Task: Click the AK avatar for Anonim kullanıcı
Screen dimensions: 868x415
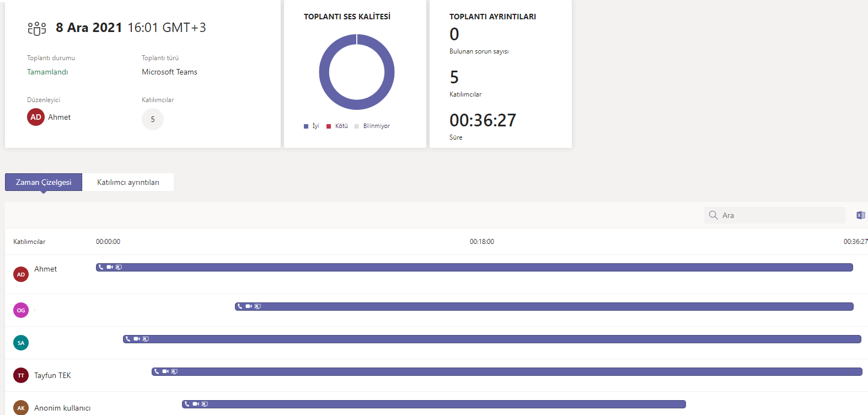Action: point(21,408)
